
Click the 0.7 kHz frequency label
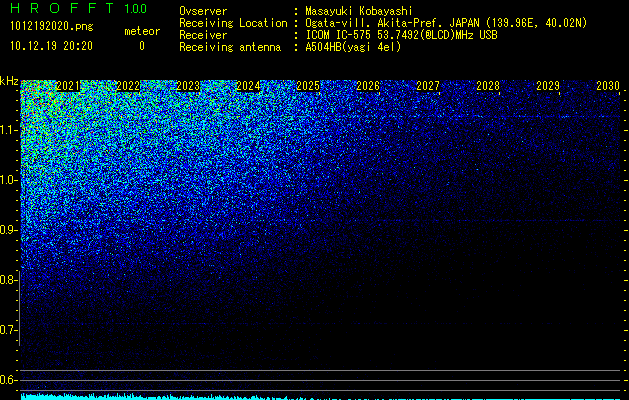(x=9, y=330)
